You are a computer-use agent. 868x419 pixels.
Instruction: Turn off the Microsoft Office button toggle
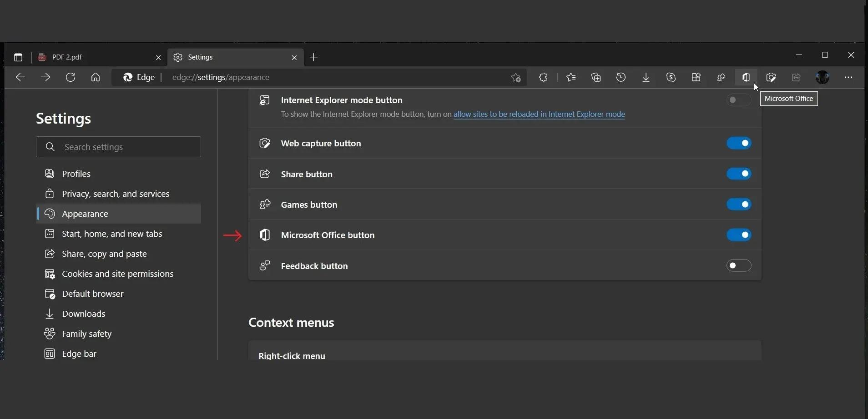click(x=739, y=235)
